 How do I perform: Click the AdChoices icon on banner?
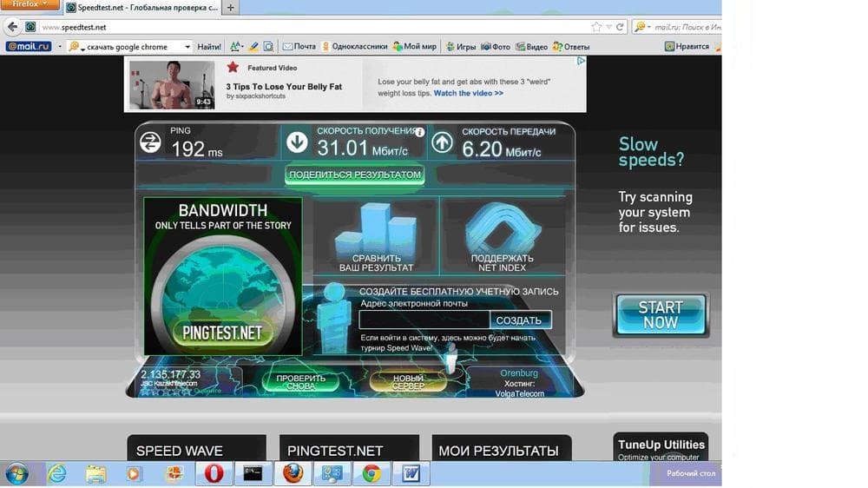pos(581,61)
